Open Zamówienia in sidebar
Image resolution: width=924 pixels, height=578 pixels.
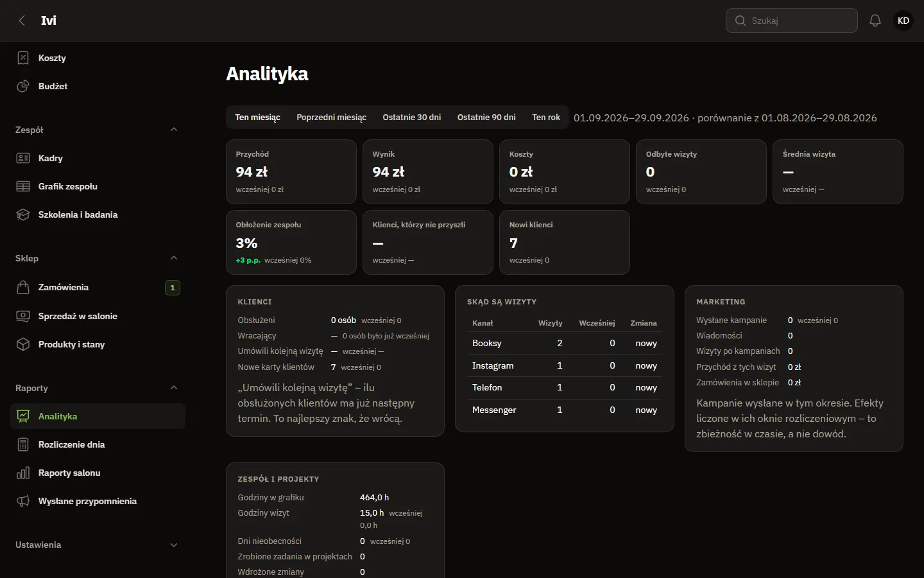click(x=98, y=287)
